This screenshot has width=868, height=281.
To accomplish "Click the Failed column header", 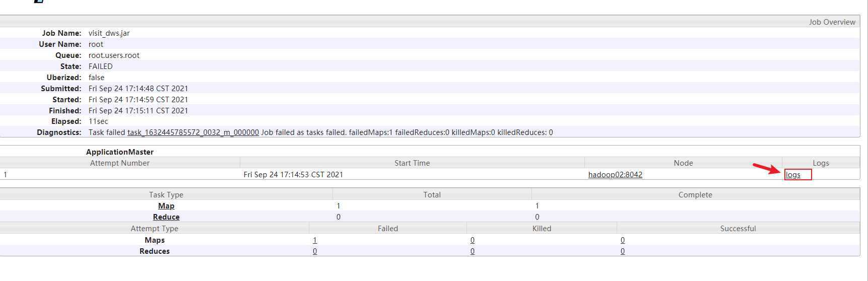I will click(388, 229).
